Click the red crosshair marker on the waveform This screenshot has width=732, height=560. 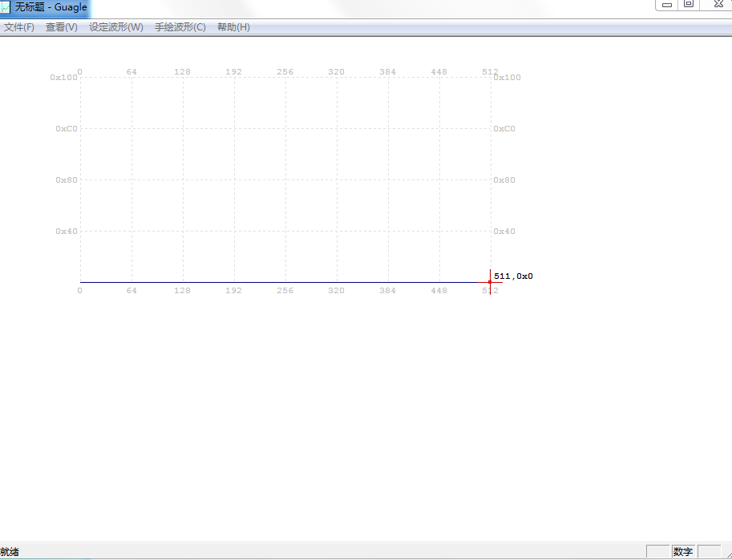click(x=490, y=282)
